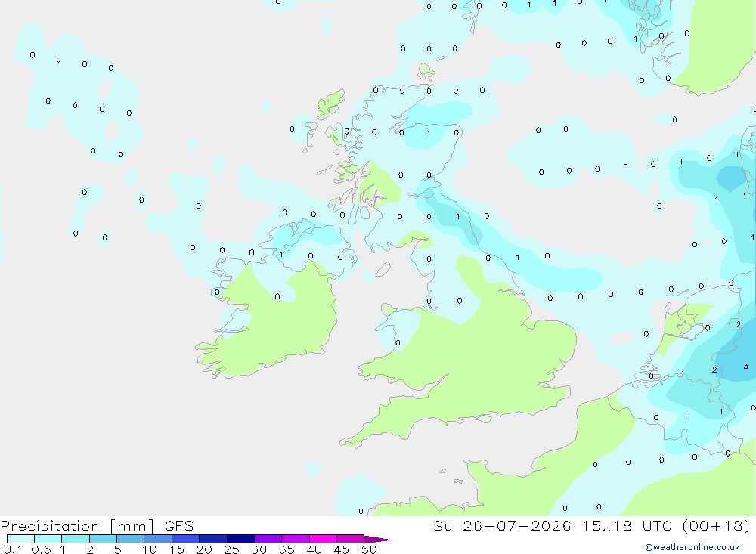
Task: Select the '(00+18)' forecast offset text
Action: tap(717, 526)
